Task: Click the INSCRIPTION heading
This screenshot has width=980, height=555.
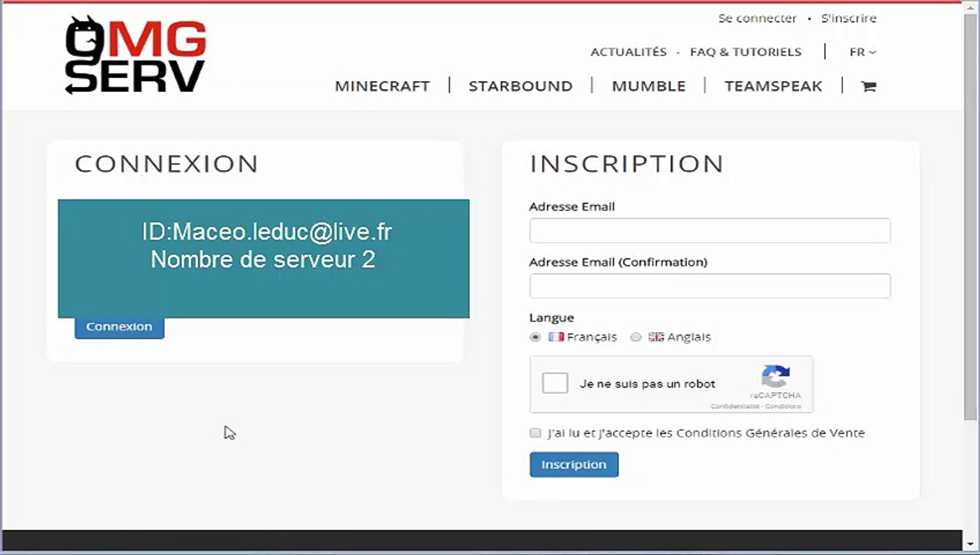Action: coord(627,163)
